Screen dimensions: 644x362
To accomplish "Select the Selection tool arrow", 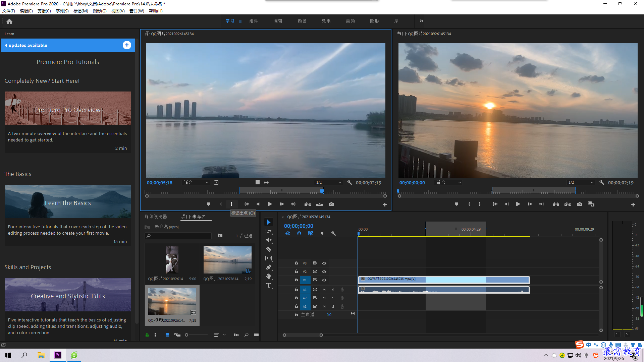I will point(269,222).
